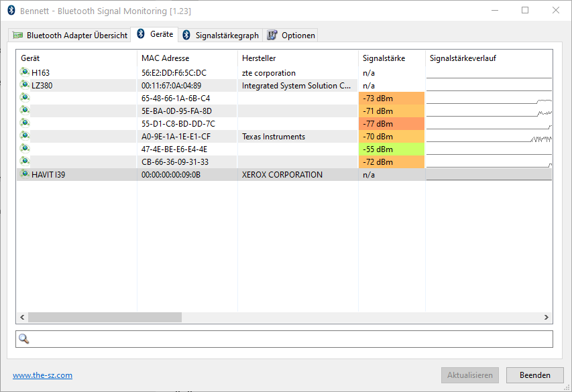This screenshot has height=392, width=572.
Task: Maximize the Bennett window
Action: tap(525, 10)
